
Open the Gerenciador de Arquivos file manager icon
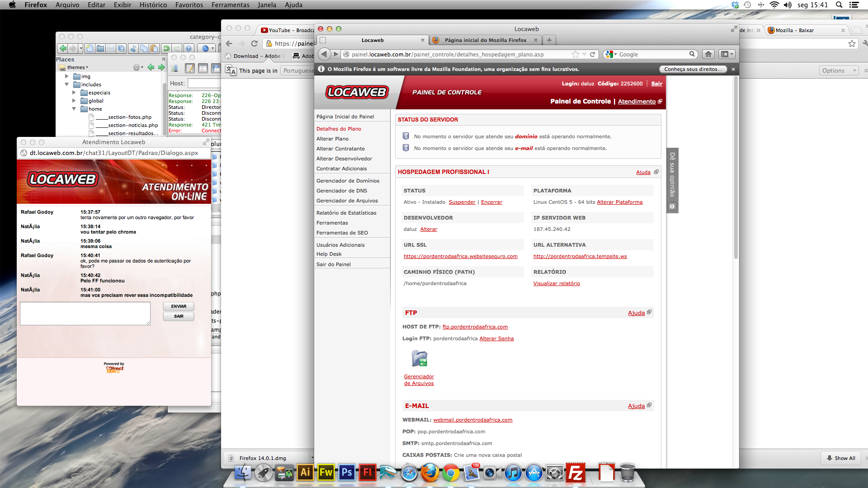[x=420, y=358]
